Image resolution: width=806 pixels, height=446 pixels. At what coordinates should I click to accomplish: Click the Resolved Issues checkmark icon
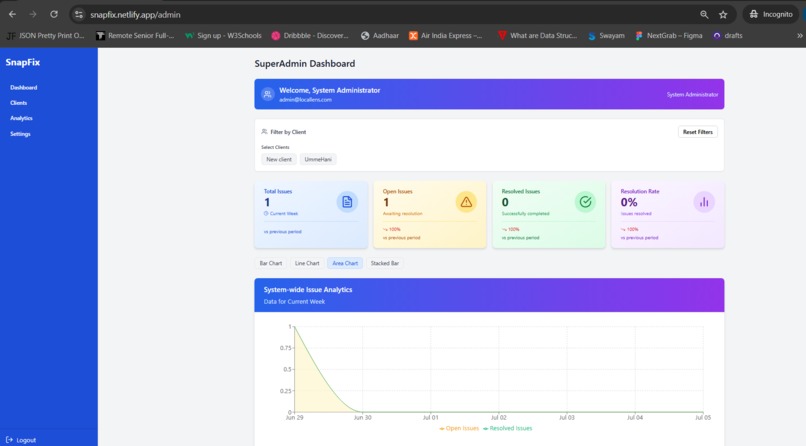coord(585,202)
